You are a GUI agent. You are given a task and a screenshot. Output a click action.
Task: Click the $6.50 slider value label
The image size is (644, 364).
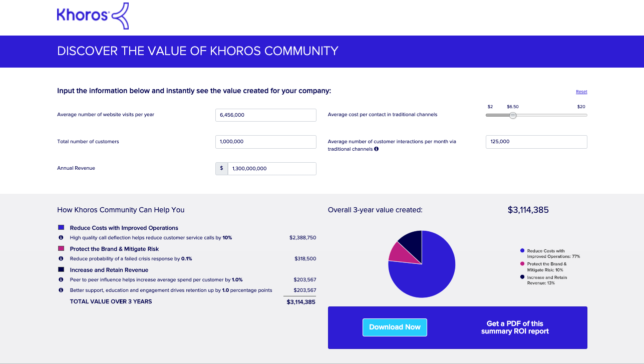coord(512,107)
